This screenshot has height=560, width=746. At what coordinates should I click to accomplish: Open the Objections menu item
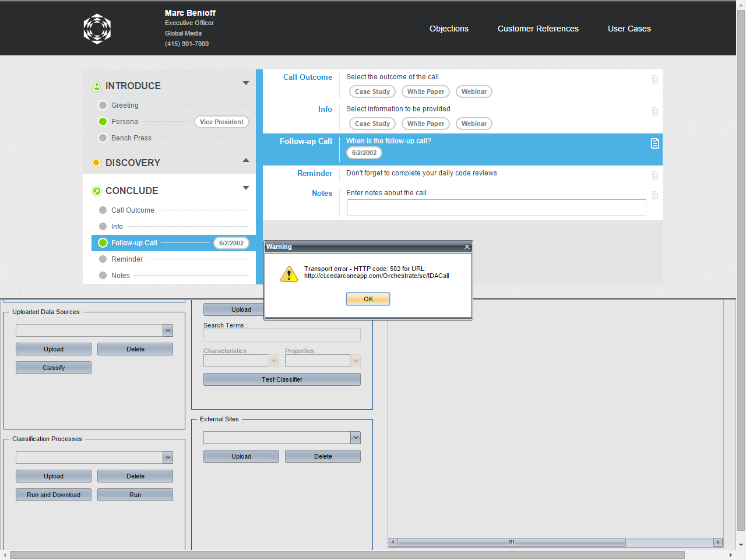449,29
